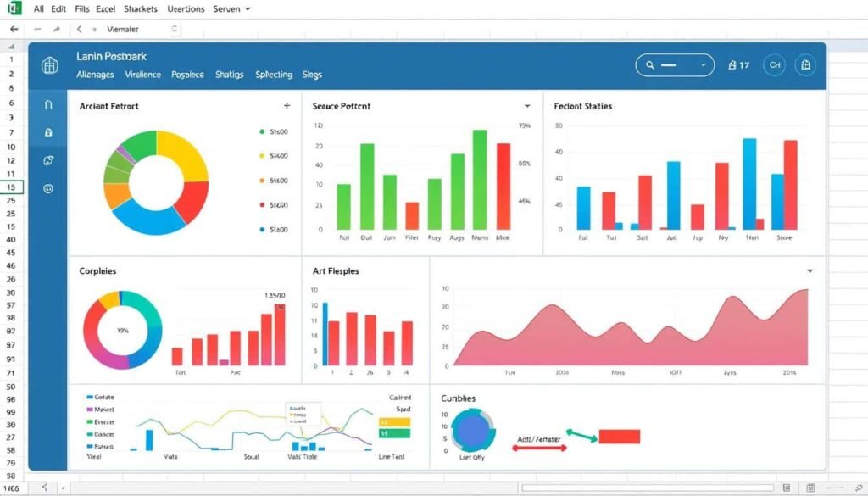Expand the area chart panel dropdown arrow
868x496 pixels.
[x=810, y=270]
